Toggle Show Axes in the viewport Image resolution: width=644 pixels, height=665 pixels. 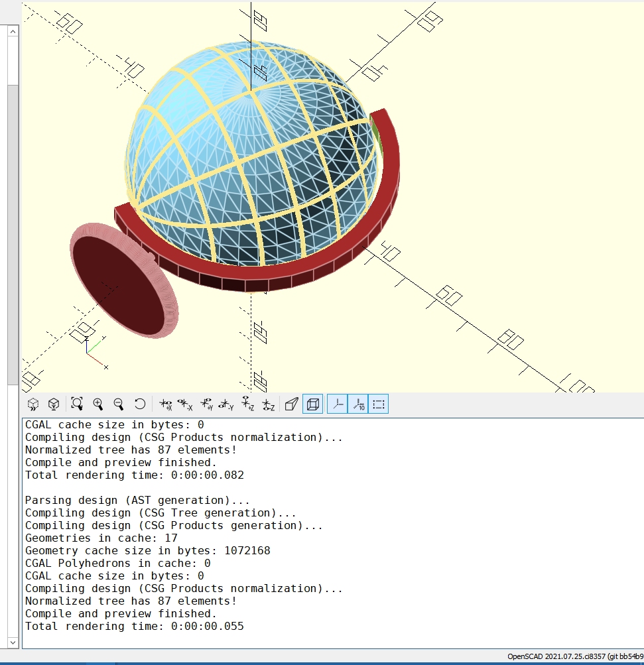[337, 404]
